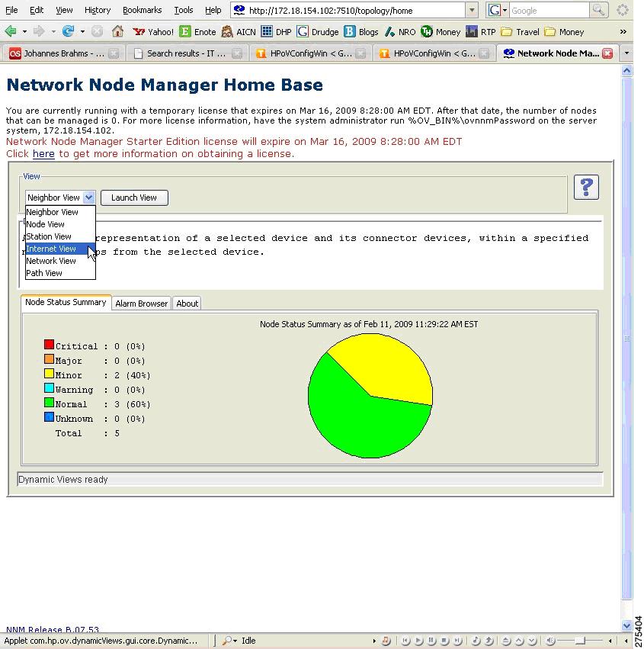644x649 pixels.
Task: Open the History menu
Action: pos(98,10)
